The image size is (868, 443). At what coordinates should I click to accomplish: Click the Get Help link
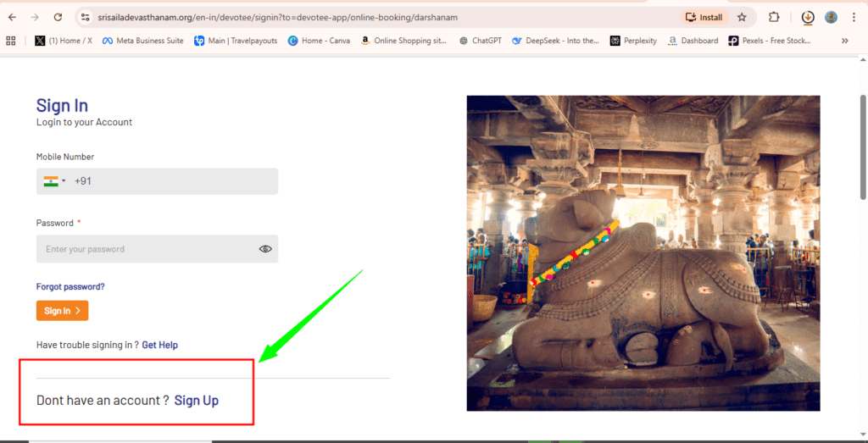pos(159,346)
